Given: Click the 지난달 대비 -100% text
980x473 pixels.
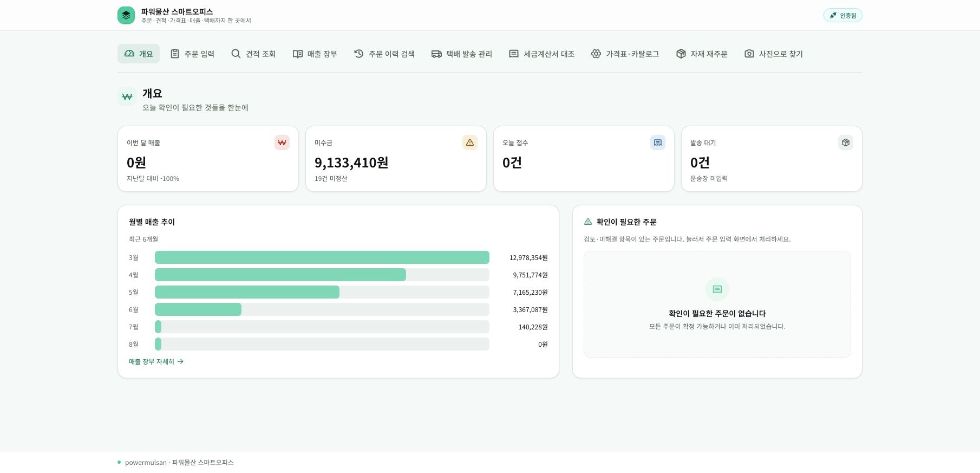Looking at the screenshot, I should (153, 178).
